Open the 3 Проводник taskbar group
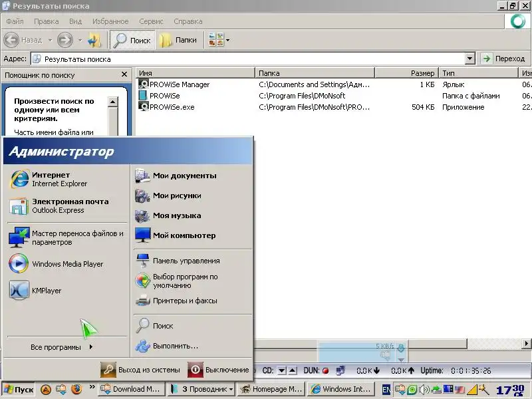This screenshot has width=532, height=399. click(x=201, y=389)
